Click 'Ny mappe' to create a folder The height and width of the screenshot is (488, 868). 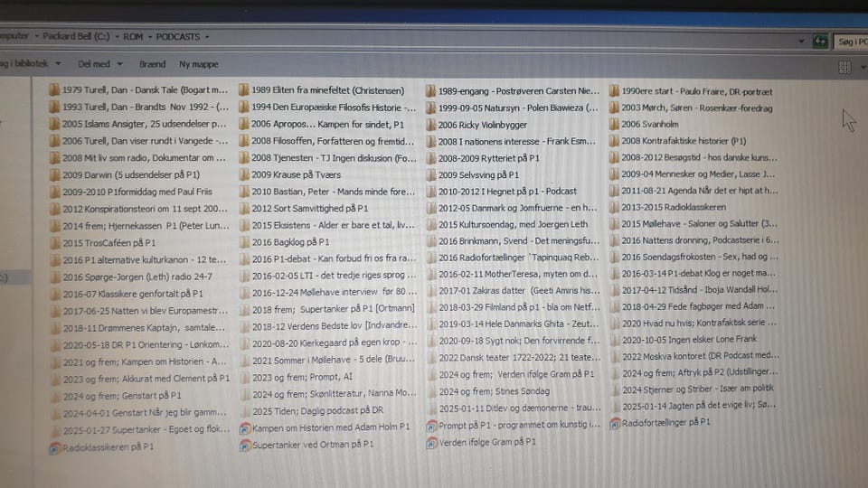point(199,64)
